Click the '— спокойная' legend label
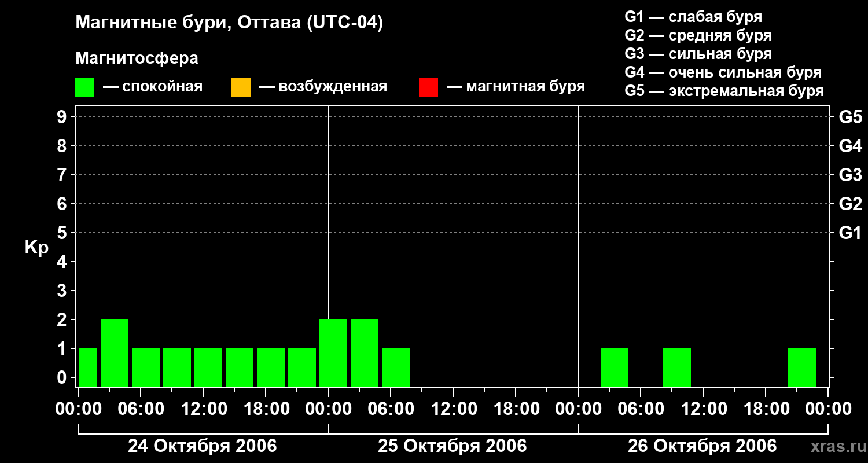Viewport: 868px width, 463px height. tap(153, 87)
